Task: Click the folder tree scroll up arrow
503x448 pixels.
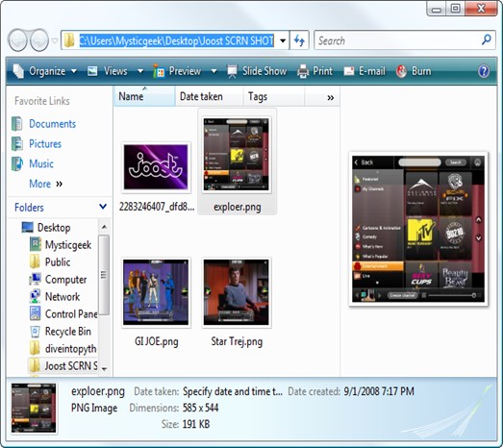Action: coord(104,227)
